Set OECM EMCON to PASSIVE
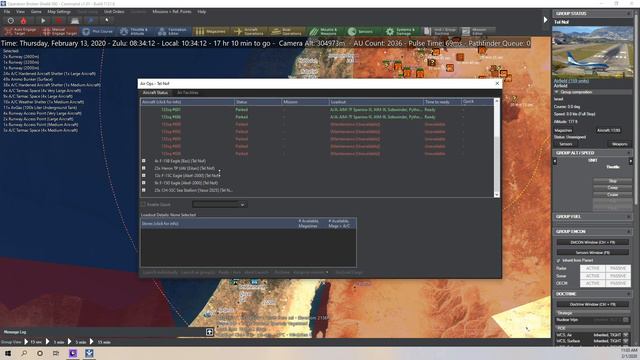Image resolution: width=640 pixels, height=360 pixels. tap(618, 283)
